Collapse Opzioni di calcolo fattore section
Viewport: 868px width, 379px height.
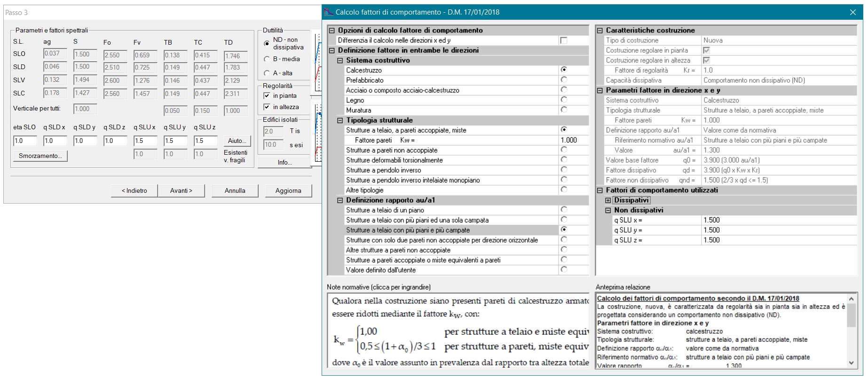332,30
